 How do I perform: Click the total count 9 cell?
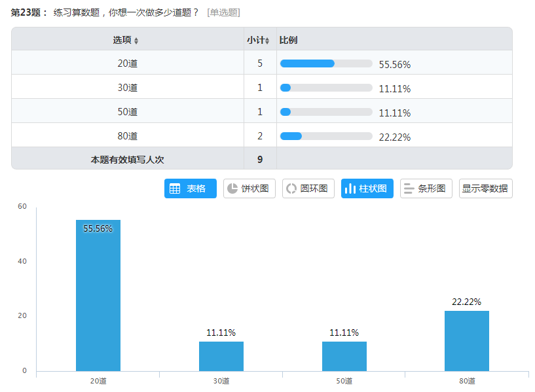click(260, 160)
